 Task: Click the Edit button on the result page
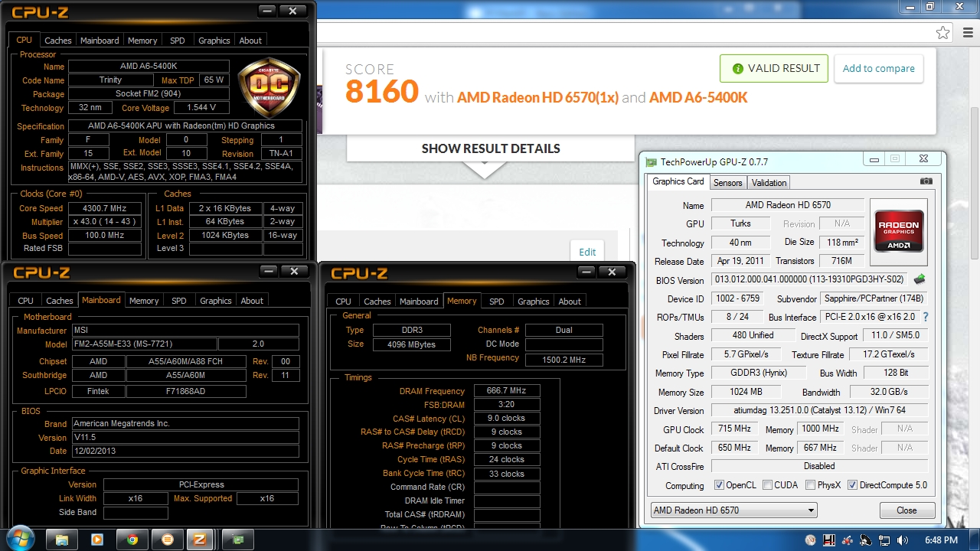pyautogui.click(x=587, y=252)
